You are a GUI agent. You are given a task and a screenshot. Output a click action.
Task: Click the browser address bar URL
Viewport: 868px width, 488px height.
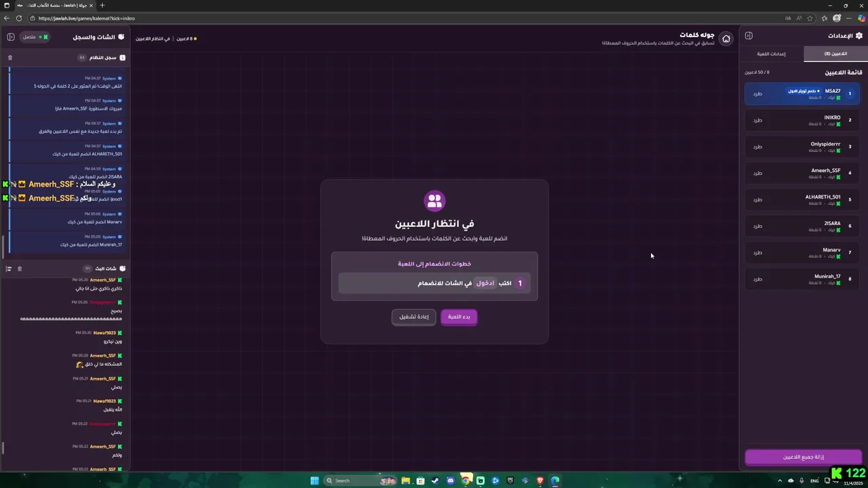coord(87,18)
